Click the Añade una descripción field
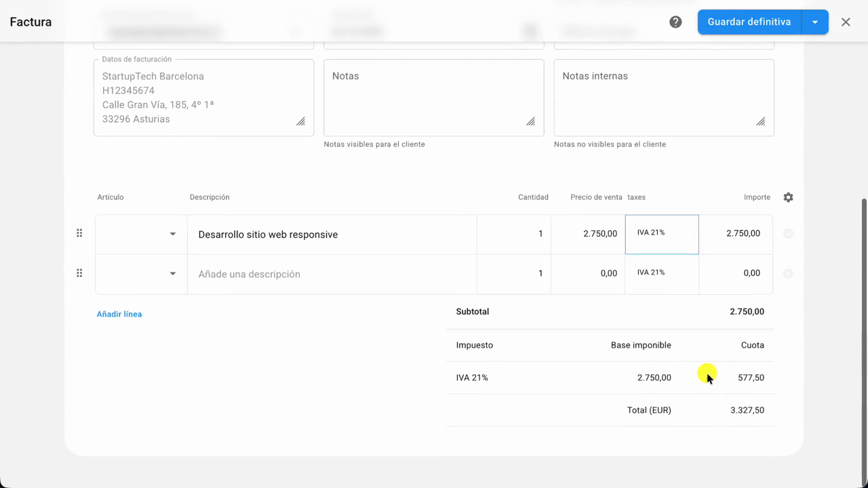This screenshot has height=488, width=868. (x=332, y=274)
